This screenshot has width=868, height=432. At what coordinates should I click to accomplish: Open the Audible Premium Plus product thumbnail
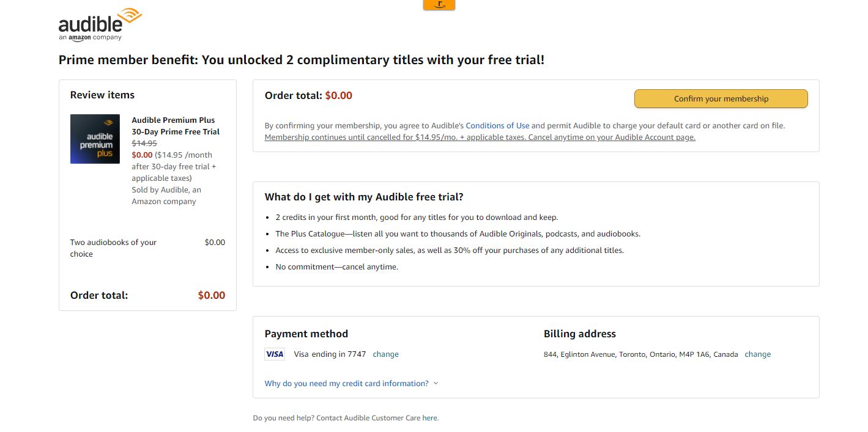tap(95, 139)
